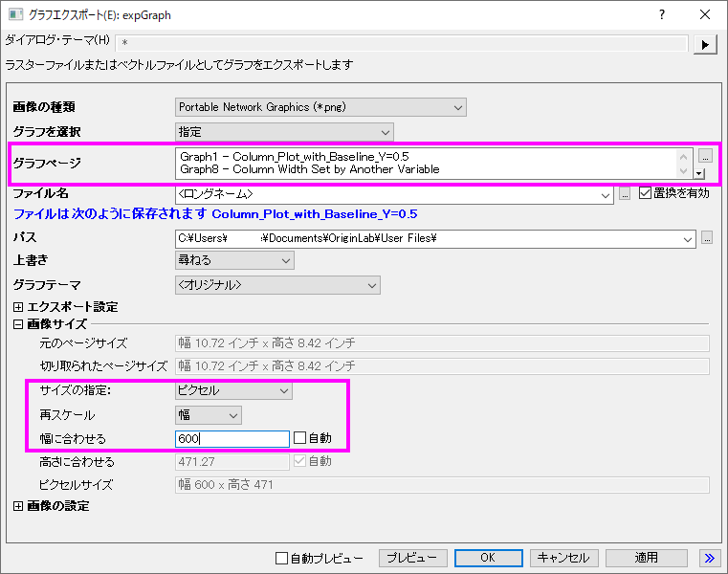Close the graph export dialog
The width and height of the screenshot is (728, 574).
point(705,15)
